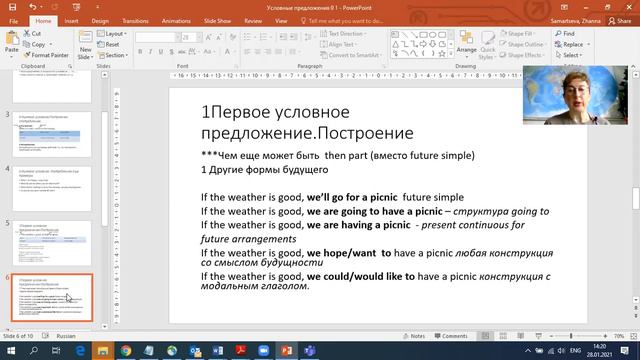
Task: Align text right
Action: [268, 52]
